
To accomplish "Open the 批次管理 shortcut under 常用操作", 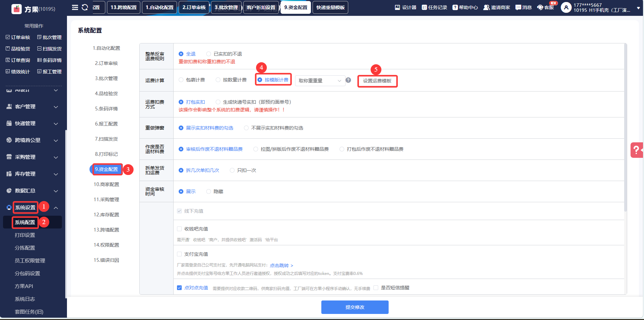I will (x=49, y=37).
